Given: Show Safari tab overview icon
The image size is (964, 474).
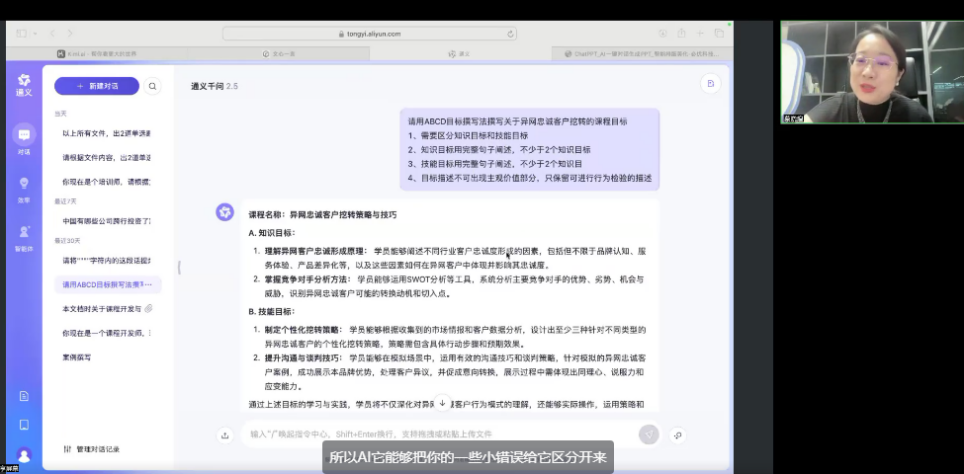Looking at the screenshot, I should (x=719, y=33).
